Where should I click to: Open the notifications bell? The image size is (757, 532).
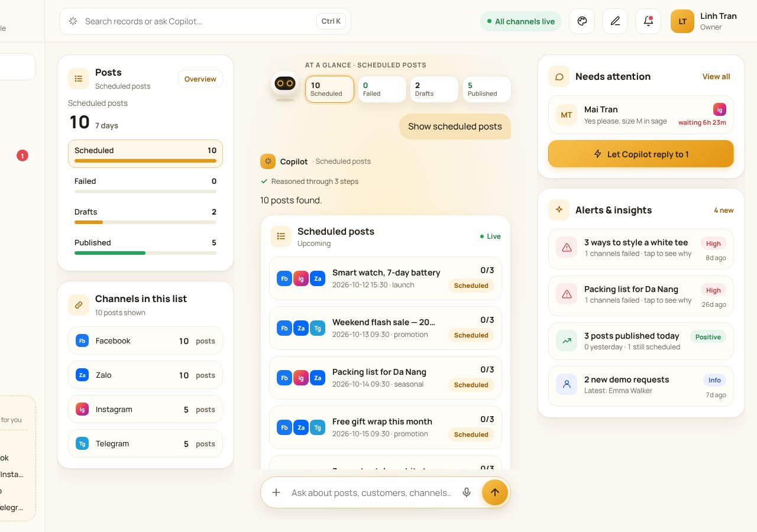pos(648,21)
